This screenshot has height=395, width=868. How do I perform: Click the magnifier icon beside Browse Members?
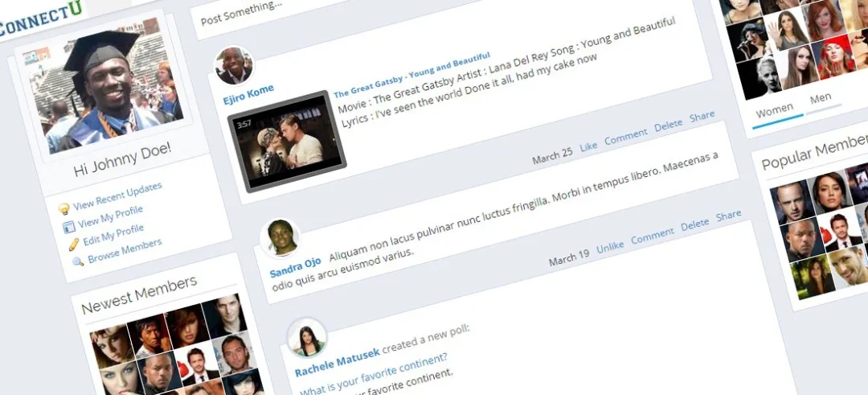(x=78, y=261)
